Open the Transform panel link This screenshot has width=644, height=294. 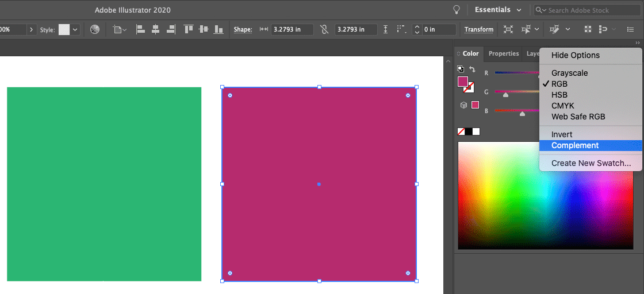pyautogui.click(x=479, y=29)
